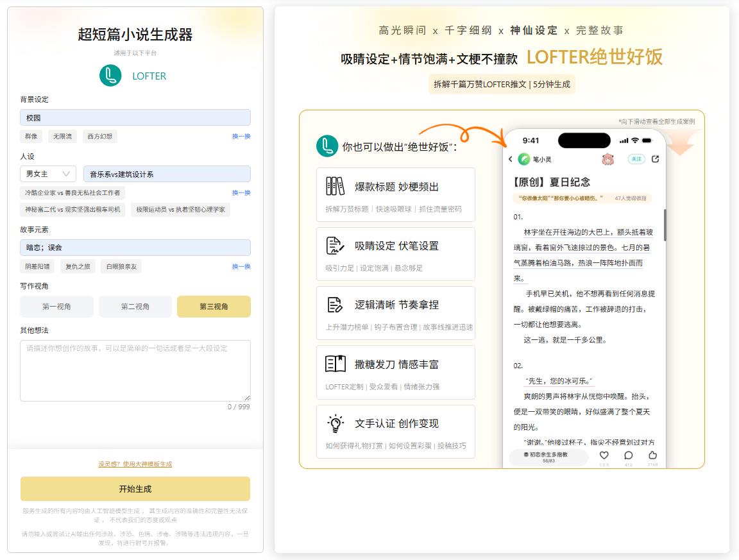Choose 冷酷企业家 vs 善良无私社会工作者 tag

click(72, 193)
